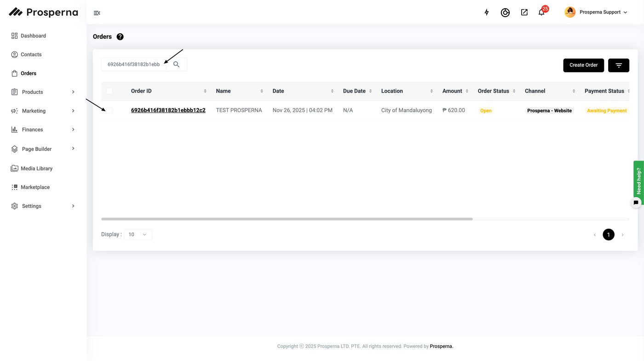This screenshot has width=644, height=361.
Task: Open the Display rows-per-page dropdown
Action: click(138, 234)
